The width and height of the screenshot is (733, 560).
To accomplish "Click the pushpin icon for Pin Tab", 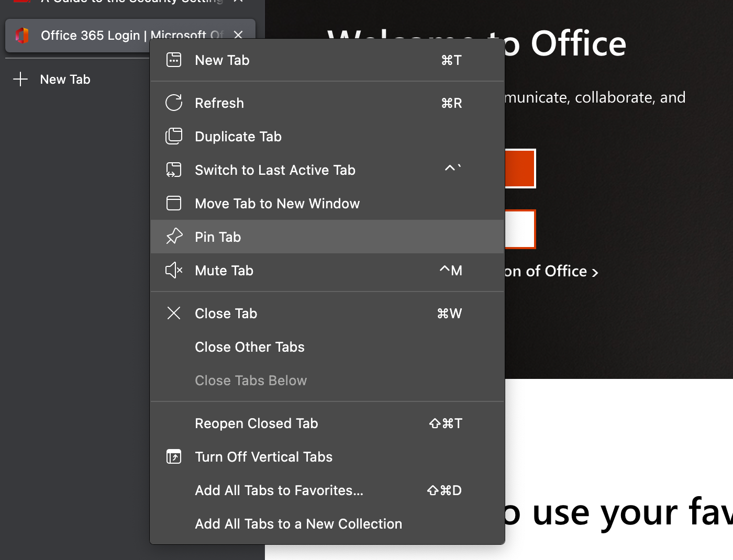I will (x=174, y=237).
